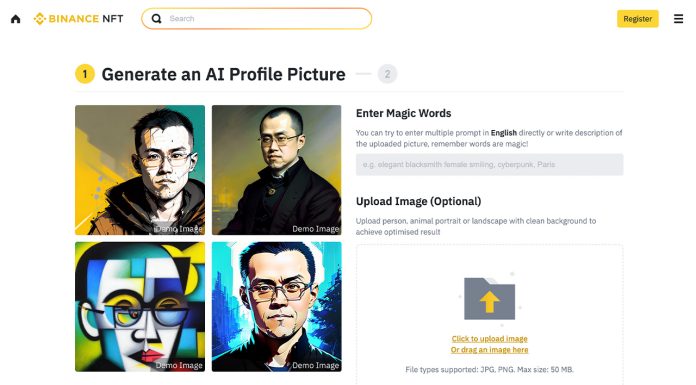Image resolution: width=696 pixels, height=385 pixels.
Task: Click the 'Generate an AI Profile Picture' heading
Action: [x=223, y=74]
